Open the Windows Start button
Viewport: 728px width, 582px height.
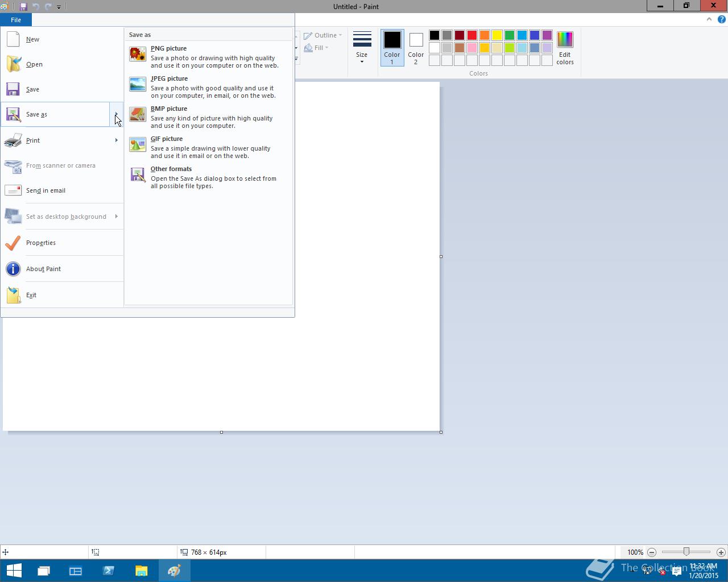click(14, 570)
